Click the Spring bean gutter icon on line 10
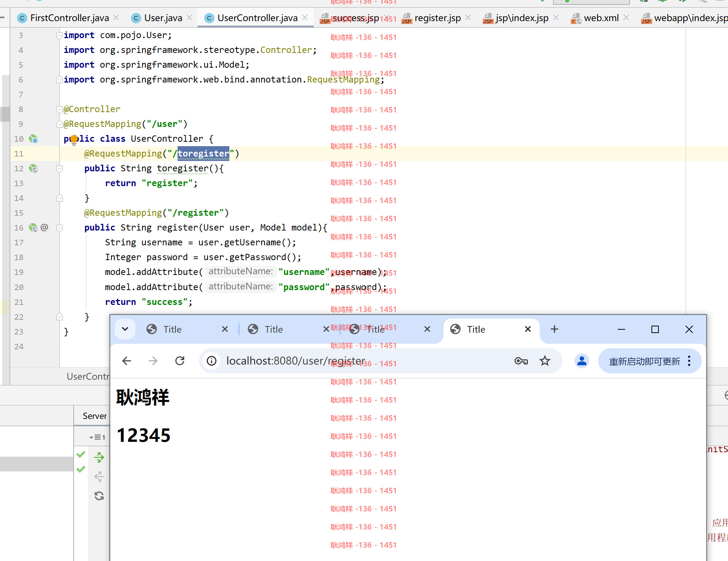Image resolution: width=728 pixels, height=561 pixels. (33, 139)
